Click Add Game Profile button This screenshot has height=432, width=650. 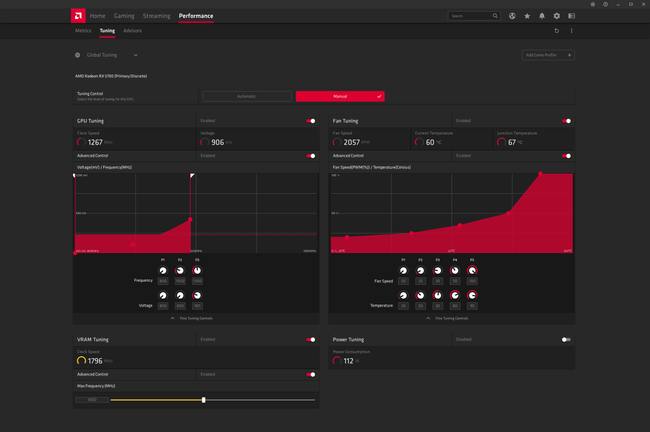coord(548,55)
